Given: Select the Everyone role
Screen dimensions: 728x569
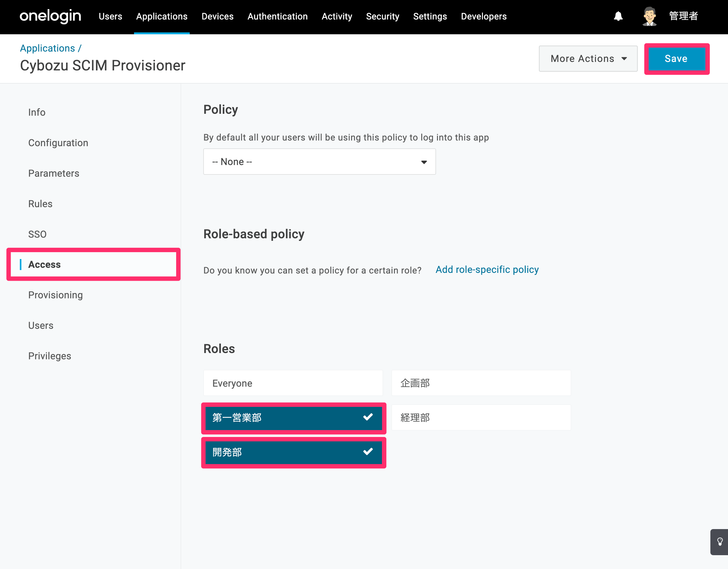Looking at the screenshot, I should tap(293, 383).
